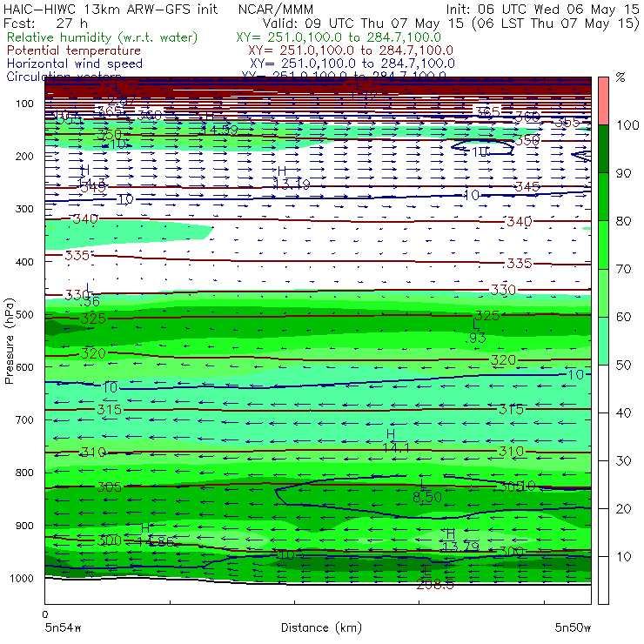
Task: Click the colorbar "70" tick label
Action: click(623, 269)
